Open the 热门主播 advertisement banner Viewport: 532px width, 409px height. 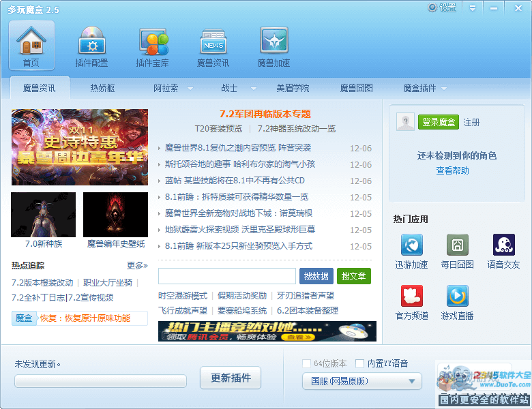point(267,331)
